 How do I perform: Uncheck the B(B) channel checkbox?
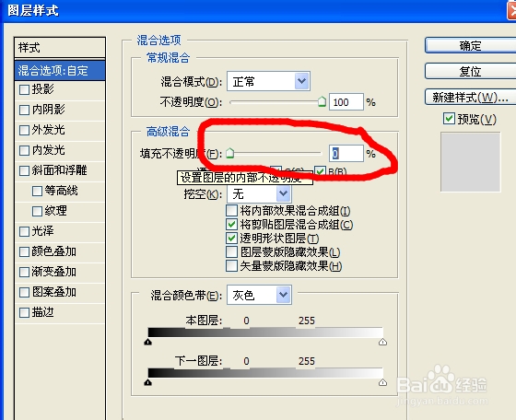coord(320,171)
